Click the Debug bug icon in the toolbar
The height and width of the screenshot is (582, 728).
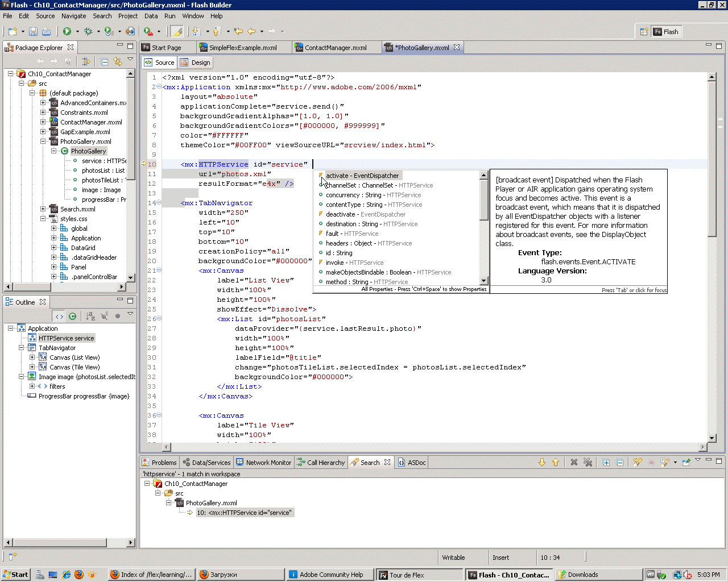[x=88, y=32]
